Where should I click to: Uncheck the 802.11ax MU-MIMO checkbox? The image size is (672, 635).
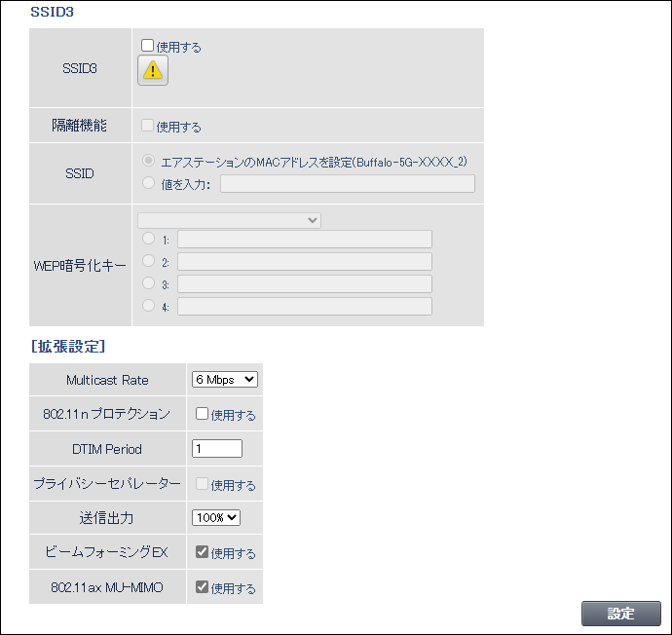click(x=202, y=587)
